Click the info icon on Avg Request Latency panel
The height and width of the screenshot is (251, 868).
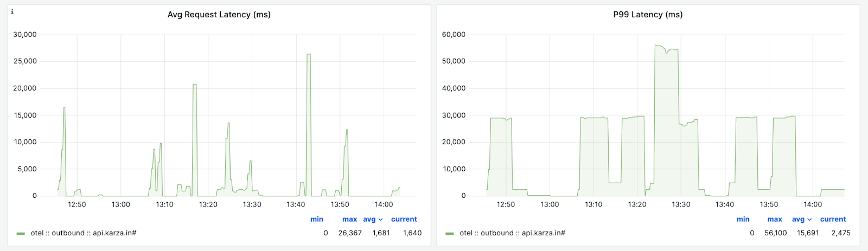[x=12, y=11]
